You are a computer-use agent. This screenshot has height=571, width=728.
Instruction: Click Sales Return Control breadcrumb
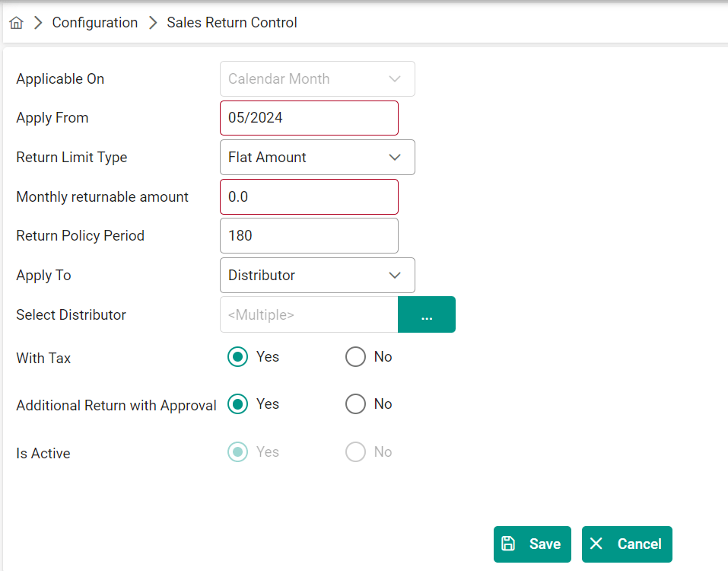232,23
